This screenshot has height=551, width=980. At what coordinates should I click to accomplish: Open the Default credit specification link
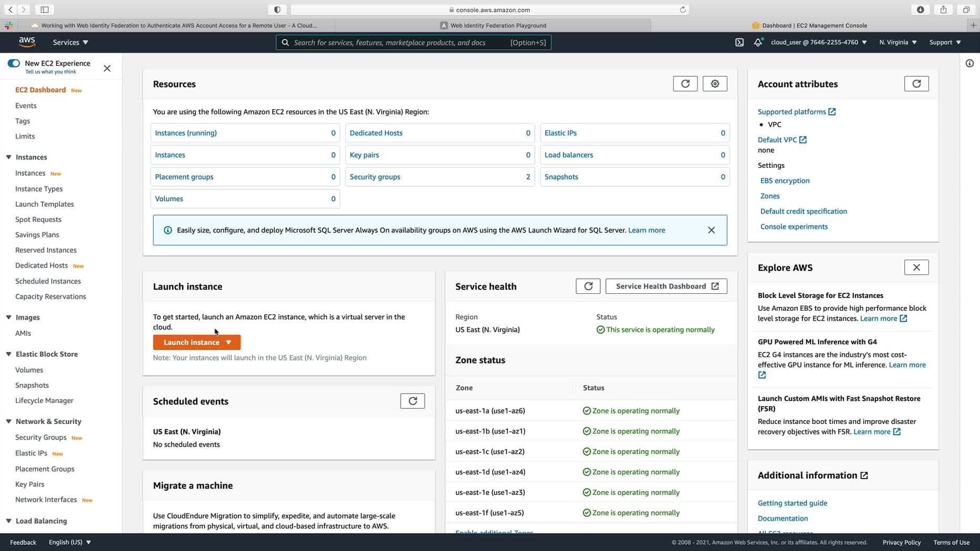click(804, 211)
